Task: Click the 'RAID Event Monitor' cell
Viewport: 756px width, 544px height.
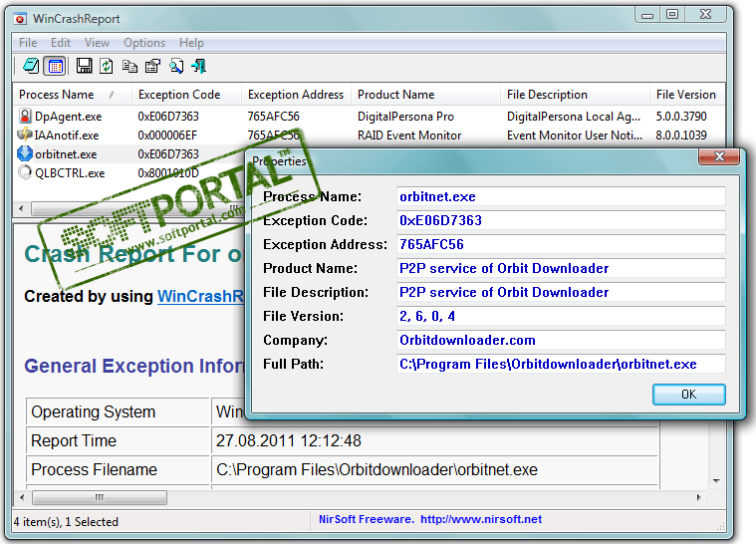Action: pos(409,136)
